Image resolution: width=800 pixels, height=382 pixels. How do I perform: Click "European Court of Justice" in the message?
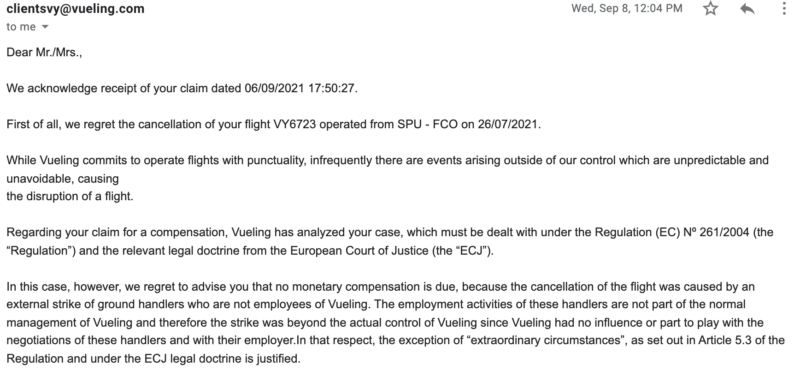(360, 251)
